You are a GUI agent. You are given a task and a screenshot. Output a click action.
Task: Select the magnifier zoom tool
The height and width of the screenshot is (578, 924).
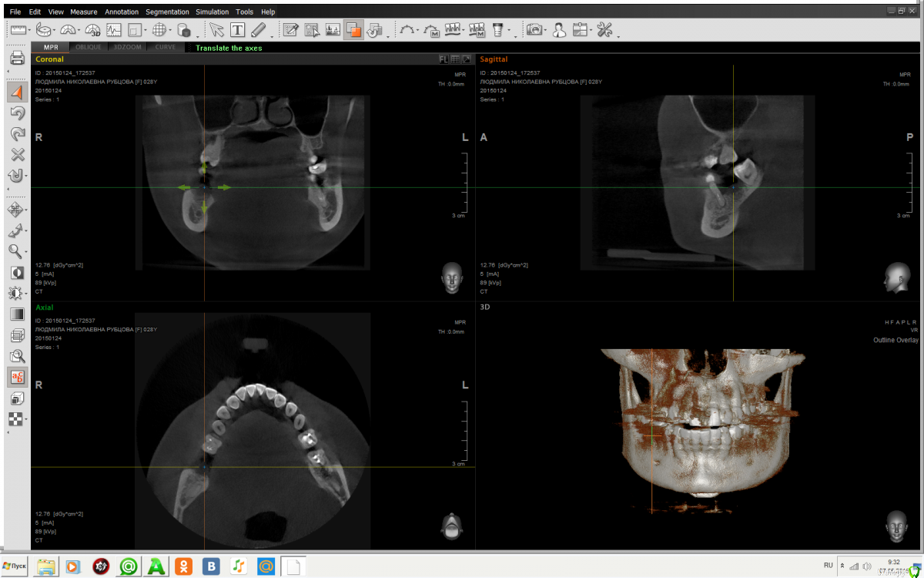15,251
